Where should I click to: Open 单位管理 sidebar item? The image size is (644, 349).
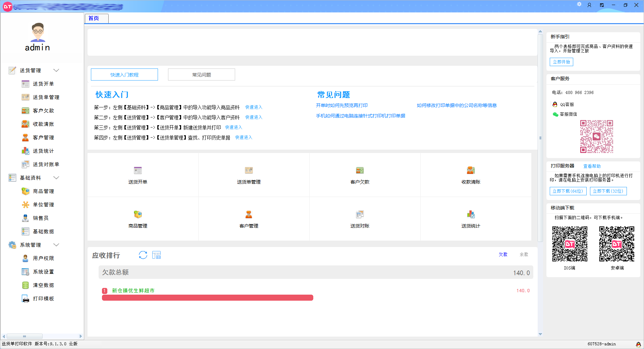coord(38,205)
